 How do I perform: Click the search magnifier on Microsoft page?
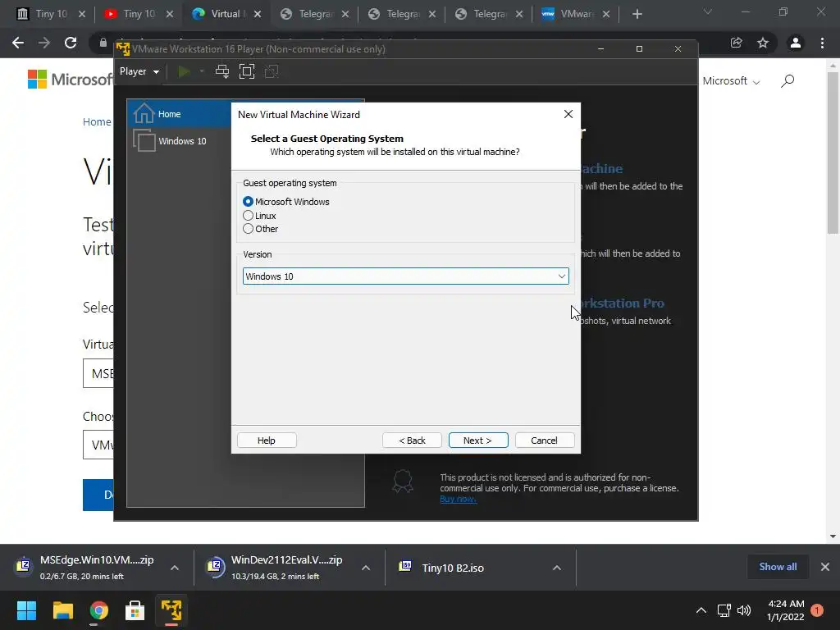tap(787, 81)
